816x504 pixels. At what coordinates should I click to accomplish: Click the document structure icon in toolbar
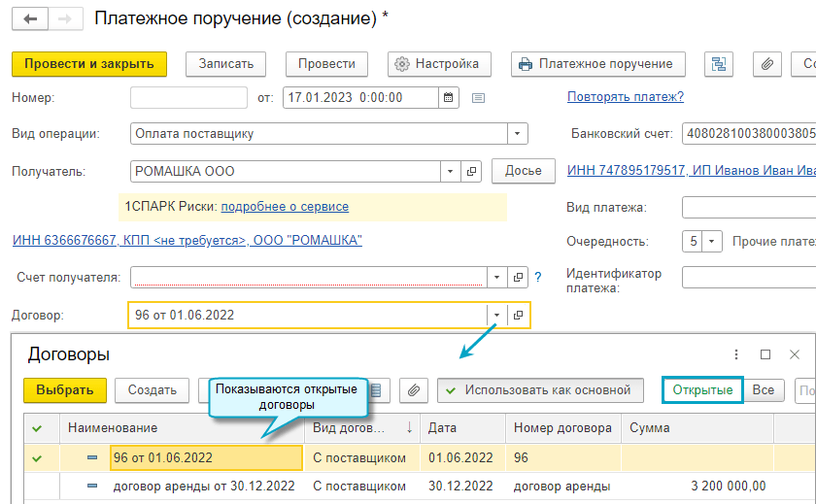[720, 64]
